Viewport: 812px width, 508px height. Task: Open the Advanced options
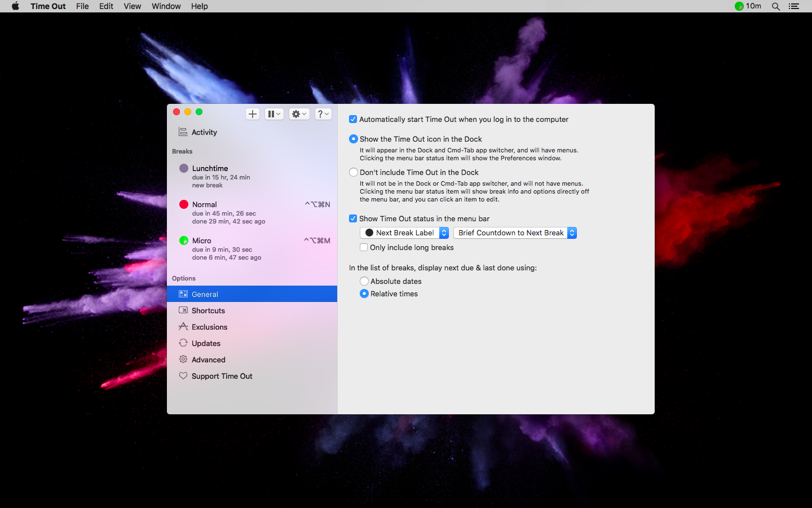coord(252,360)
